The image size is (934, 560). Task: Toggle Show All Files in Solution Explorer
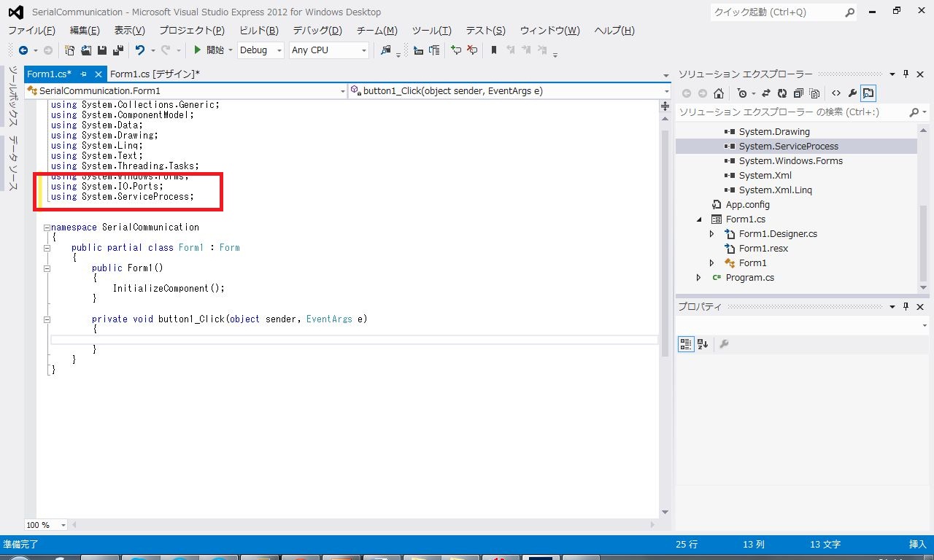click(815, 93)
